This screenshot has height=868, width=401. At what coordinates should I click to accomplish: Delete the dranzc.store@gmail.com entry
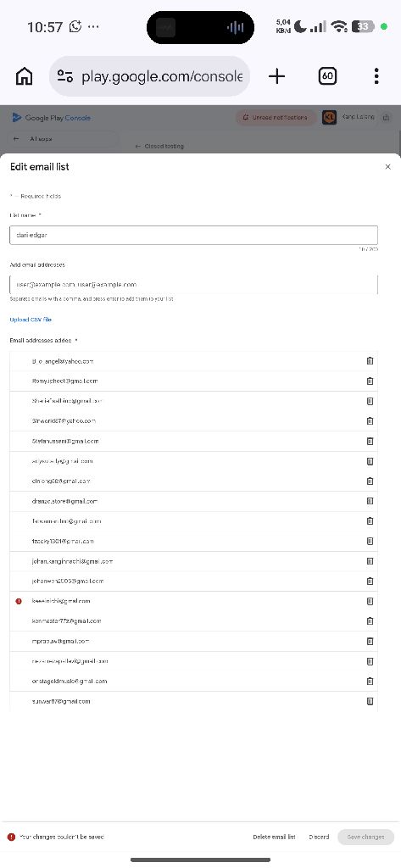pos(370,501)
